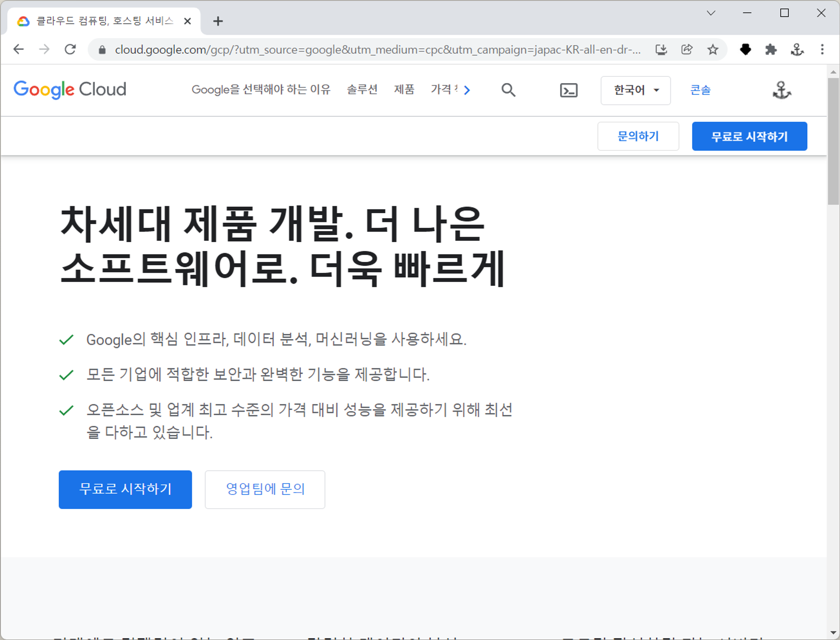Open the Google Cloud search icon
840x640 pixels.
click(508, 90)
